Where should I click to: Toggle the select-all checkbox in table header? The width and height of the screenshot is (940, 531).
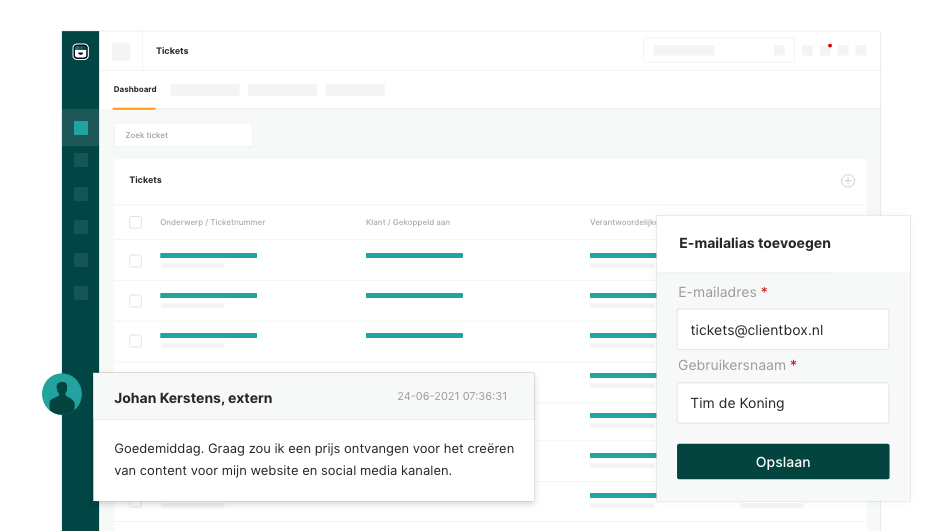pyautogui.click(x=136, y=222)
